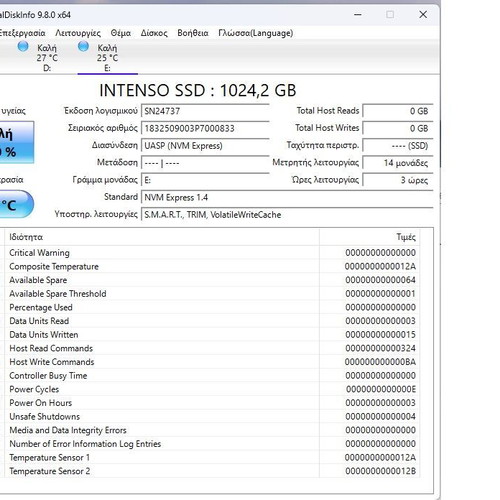Minimize the CrystalDiskInfo window

point(358,15)
